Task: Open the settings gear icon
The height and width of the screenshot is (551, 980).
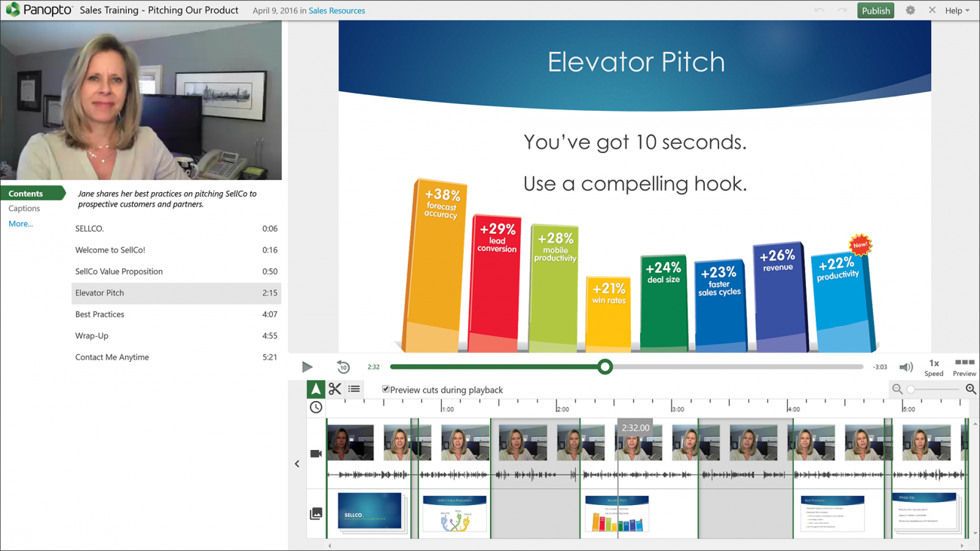Action: coord(910,11)
